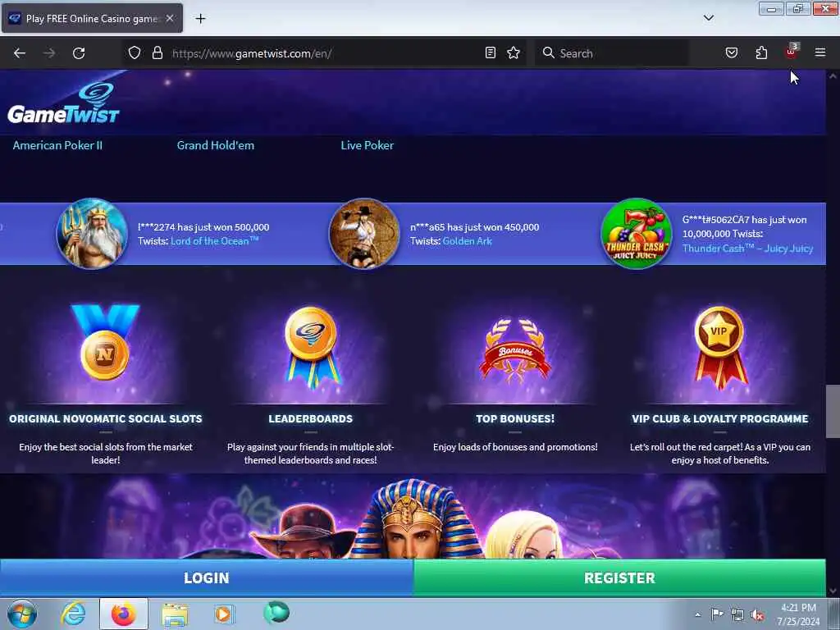This screenshot has width=840, height=630.
Task: Click the Lord of the Ocean thumbnail
Action: click(x=92, y=234)
